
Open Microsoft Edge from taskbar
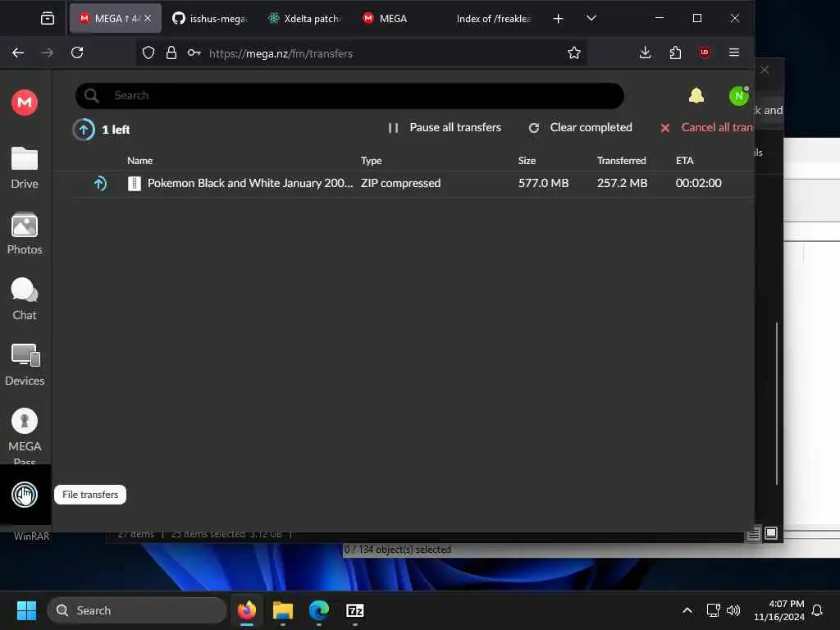pos(319,610)
